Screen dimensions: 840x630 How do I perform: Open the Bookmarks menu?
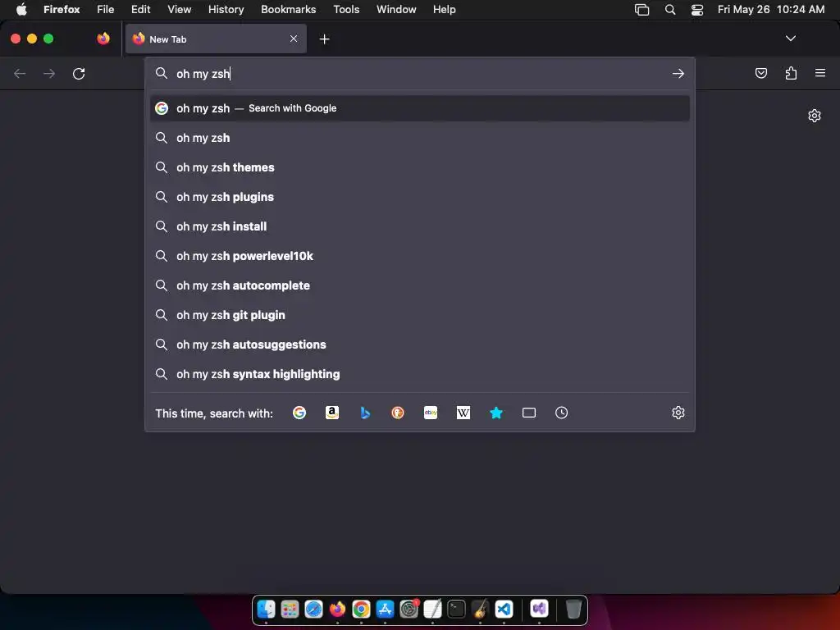[x=288, y=9]
